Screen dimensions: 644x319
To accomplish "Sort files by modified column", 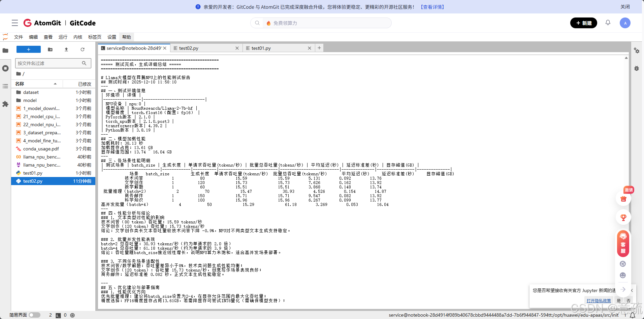I will click(79, 84).
